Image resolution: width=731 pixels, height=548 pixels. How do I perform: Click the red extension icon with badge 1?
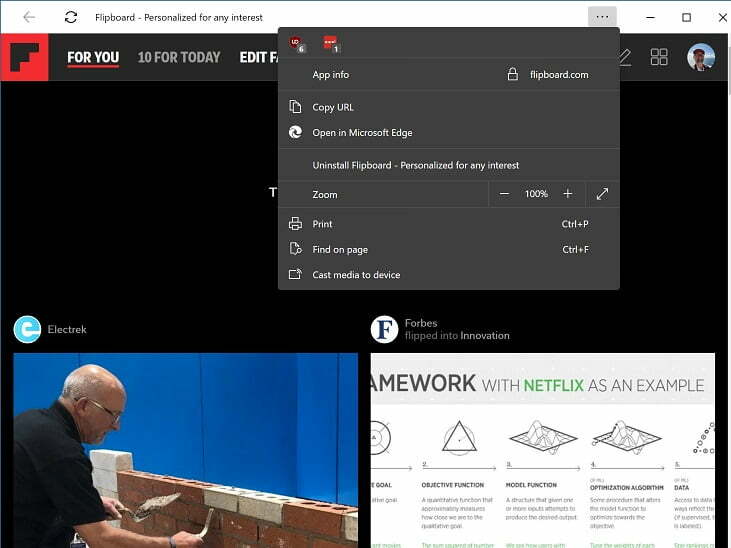coord(331,44)
